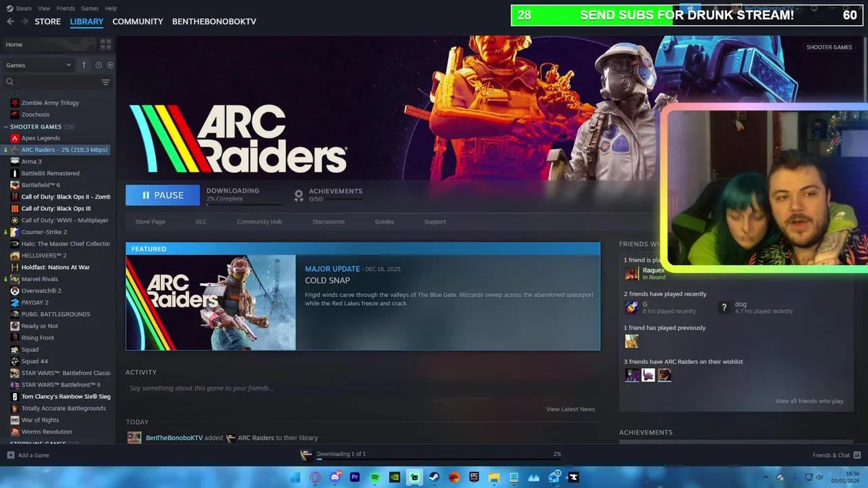Collapse the SHOOTER GAMES category
Image resolution: width=868 pixels, height=488 pixels.
pyautogui.click(x=5, y=127)
